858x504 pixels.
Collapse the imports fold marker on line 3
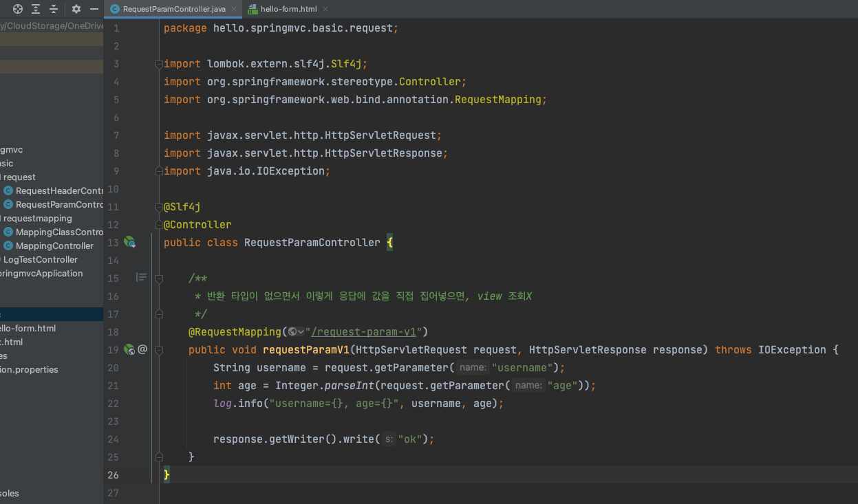tap(159, 64)
